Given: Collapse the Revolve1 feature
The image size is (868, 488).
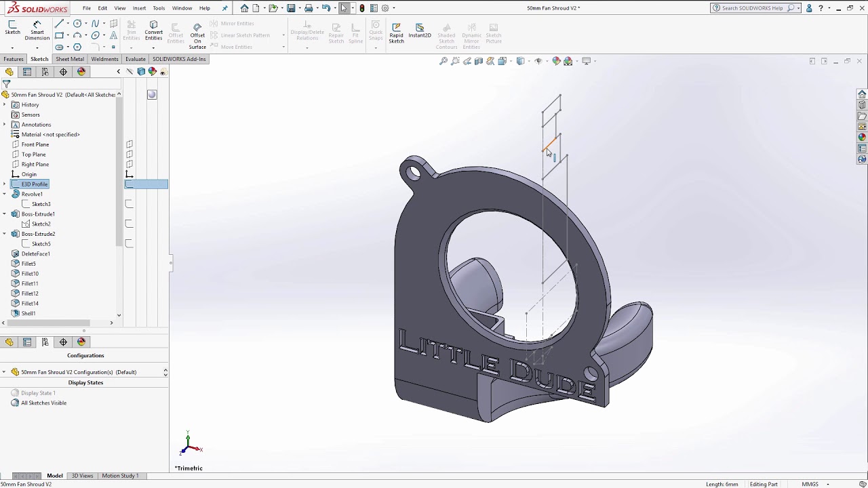Looking at the screenshot, I should point(5,194).
